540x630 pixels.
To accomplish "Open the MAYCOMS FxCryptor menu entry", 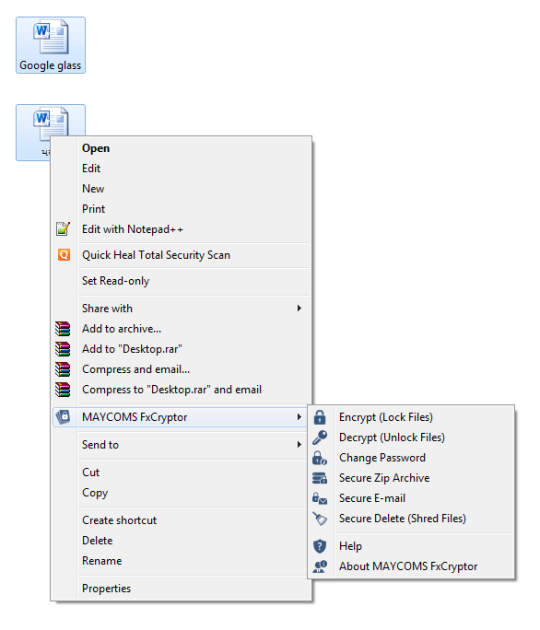I will click(x=182, y=417).
